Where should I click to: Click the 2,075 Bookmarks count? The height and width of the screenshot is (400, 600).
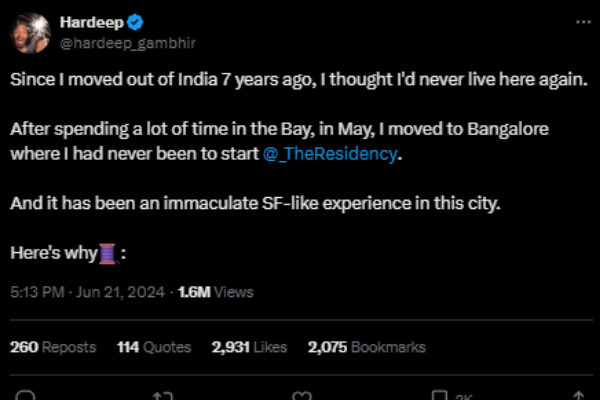pos(367,347)
